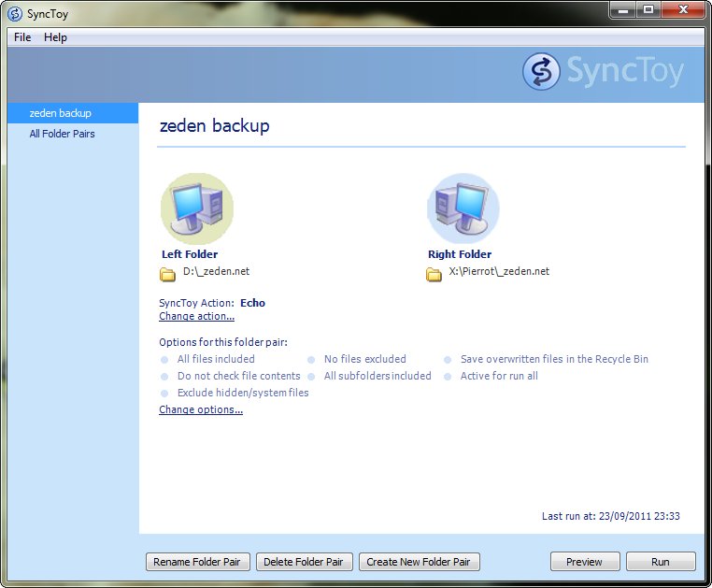This screenshot has height=588, width=712.
Task: Click 'Do not check file contents' text
Action: (x=239, y=376)
